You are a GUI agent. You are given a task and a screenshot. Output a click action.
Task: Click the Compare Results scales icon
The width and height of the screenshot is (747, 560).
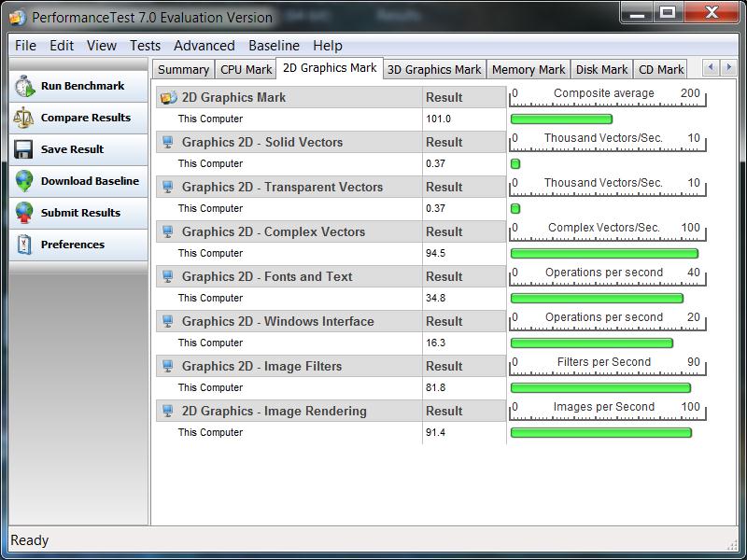point(23,118)
